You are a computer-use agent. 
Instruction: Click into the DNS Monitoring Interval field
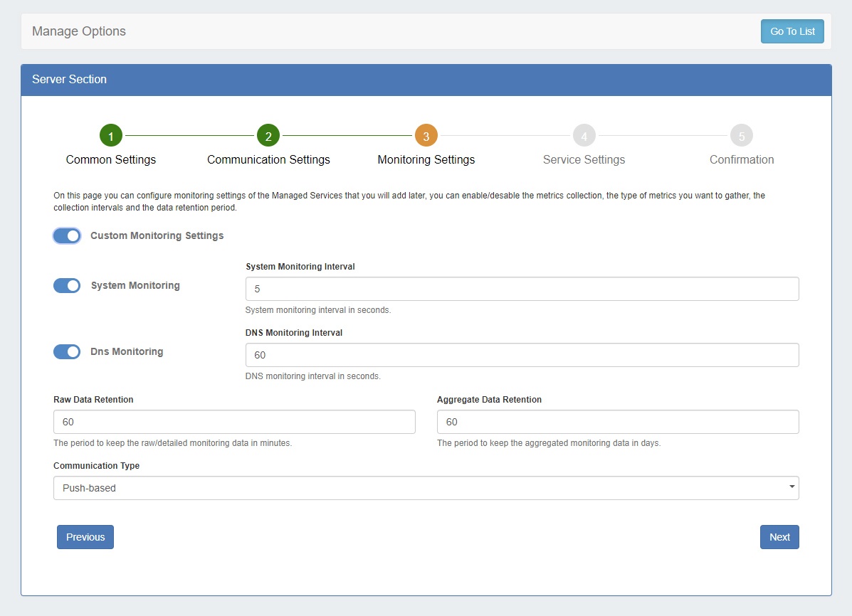pos(522,355)
